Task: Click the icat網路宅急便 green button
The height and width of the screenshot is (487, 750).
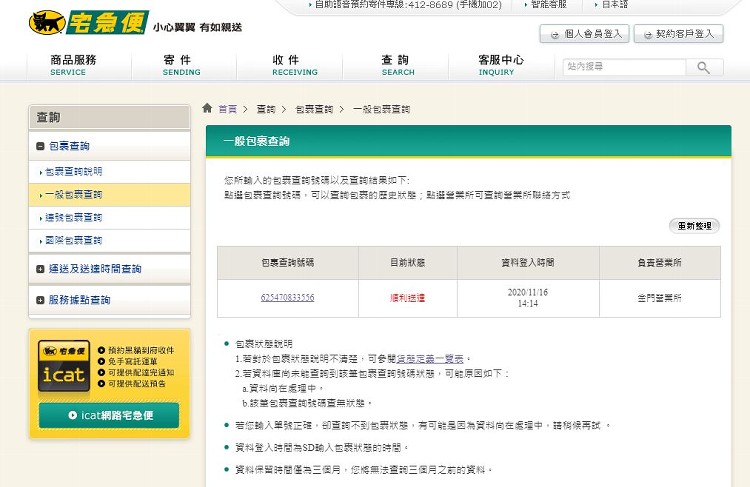Action: tap(109, 415)
